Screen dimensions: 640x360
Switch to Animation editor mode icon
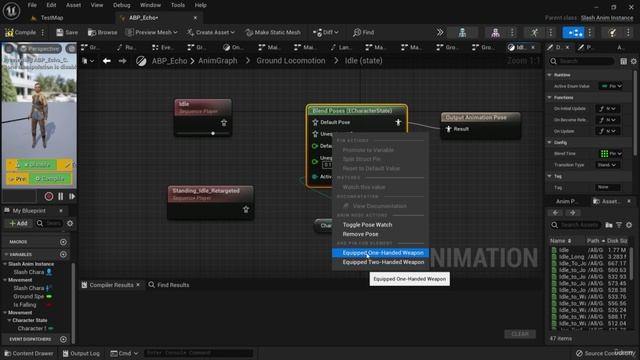[534, 33]
